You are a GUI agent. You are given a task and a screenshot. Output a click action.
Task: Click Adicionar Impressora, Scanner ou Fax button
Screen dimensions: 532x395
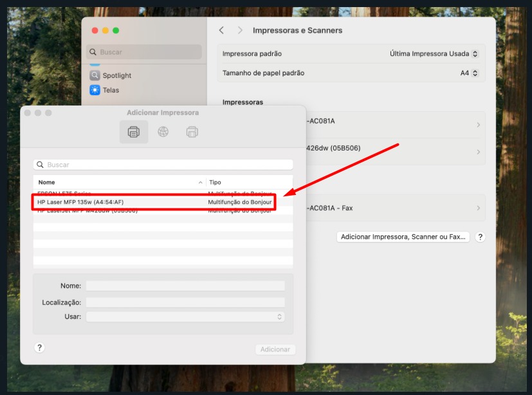point(403,237)
